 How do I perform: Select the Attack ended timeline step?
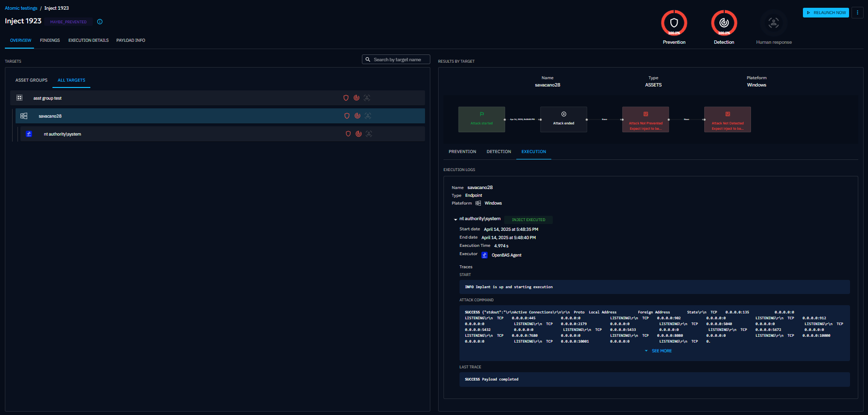(563, 120)
